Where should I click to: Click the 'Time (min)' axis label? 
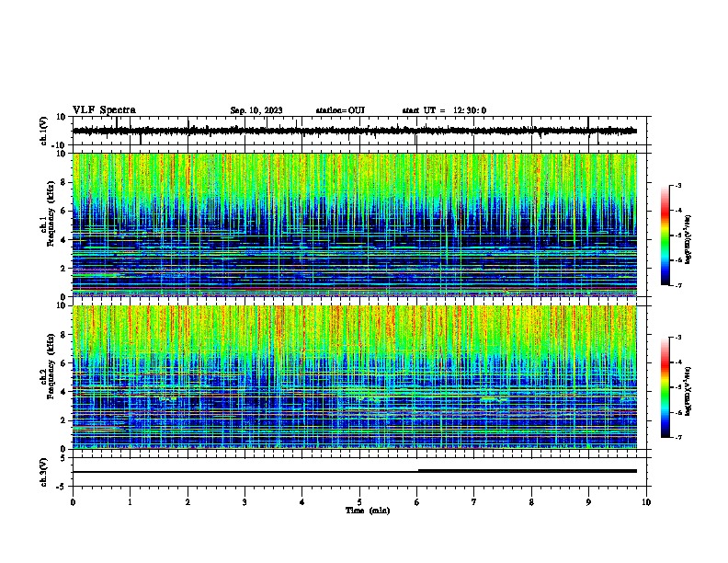(x=368, y=511)
